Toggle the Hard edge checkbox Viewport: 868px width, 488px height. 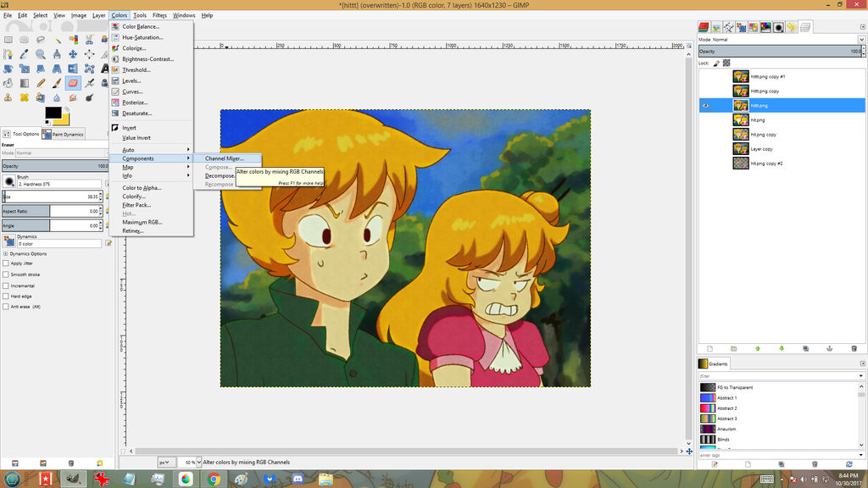tap(6, 297)
